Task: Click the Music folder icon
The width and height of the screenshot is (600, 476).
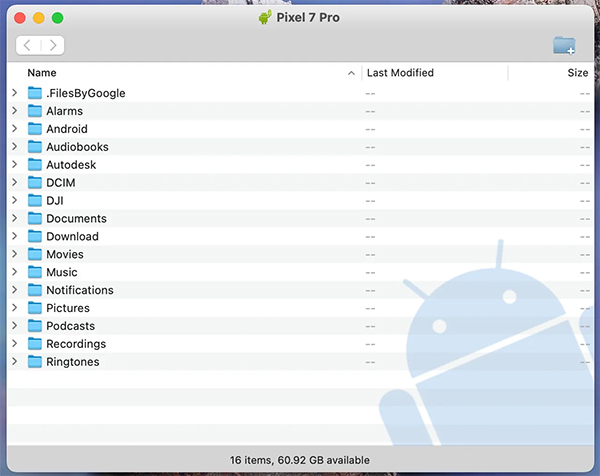Action: [x=35, y=272]
